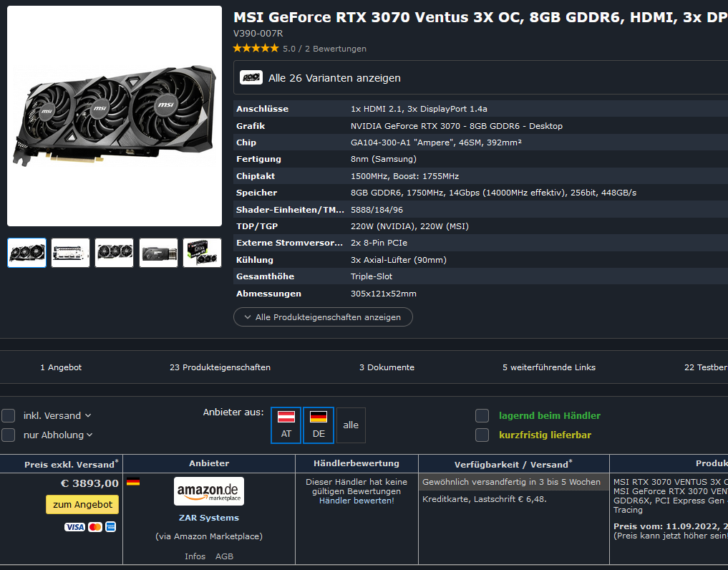Open the ZAR Systems seller link

209,518
